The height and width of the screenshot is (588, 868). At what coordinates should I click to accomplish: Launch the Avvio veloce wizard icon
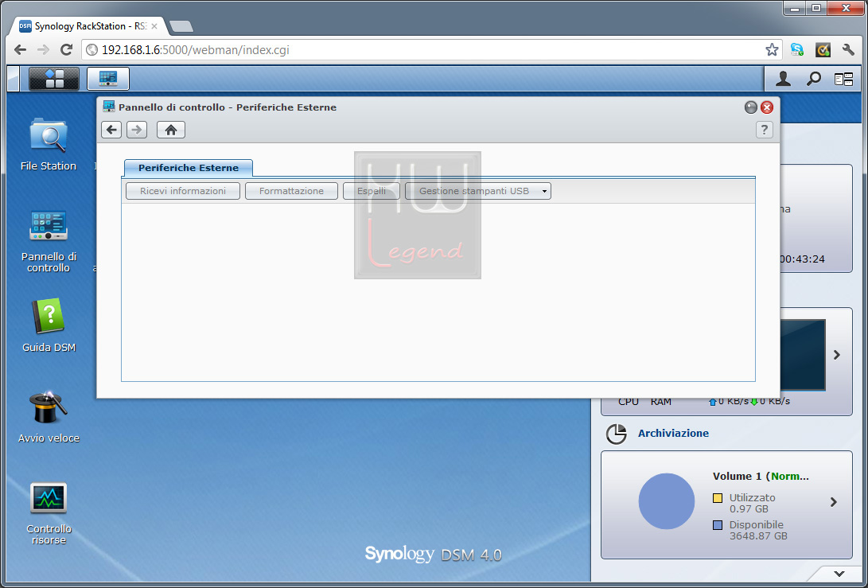point(49,417)
